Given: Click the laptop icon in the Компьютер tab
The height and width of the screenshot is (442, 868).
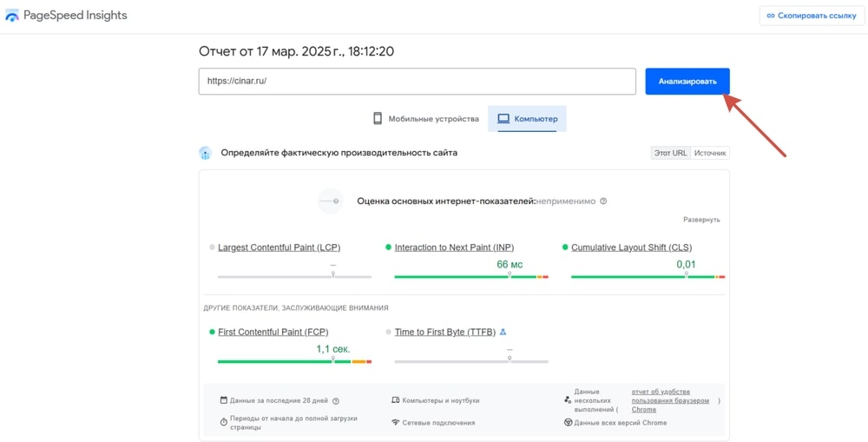Looking at the screenshot, I should (503, 118).
